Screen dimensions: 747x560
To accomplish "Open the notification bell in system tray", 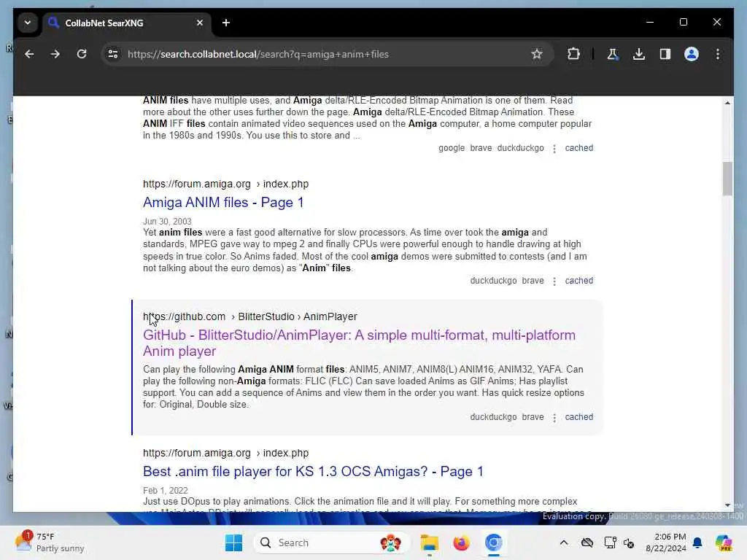I will [697, 542].
